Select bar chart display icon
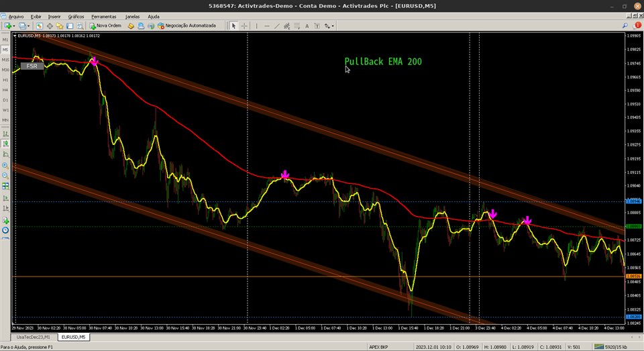Image resolution: width=644 pixels, height=351 pixels. coord(5,134)
